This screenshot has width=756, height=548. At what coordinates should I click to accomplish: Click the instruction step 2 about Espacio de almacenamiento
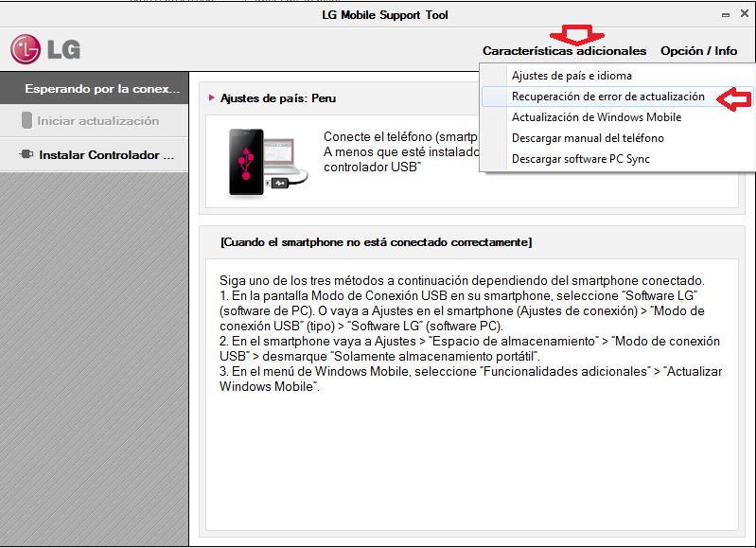click(x=469, y=349)
